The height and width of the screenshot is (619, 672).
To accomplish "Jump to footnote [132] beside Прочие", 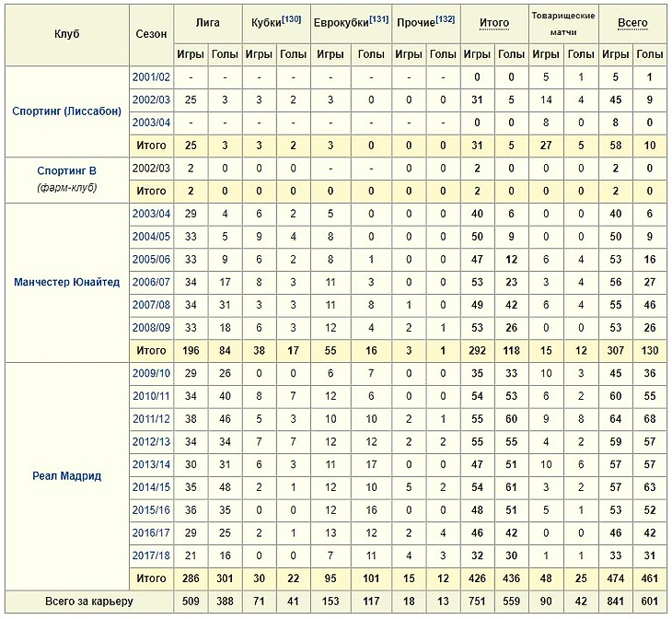I will pos(445,19).
